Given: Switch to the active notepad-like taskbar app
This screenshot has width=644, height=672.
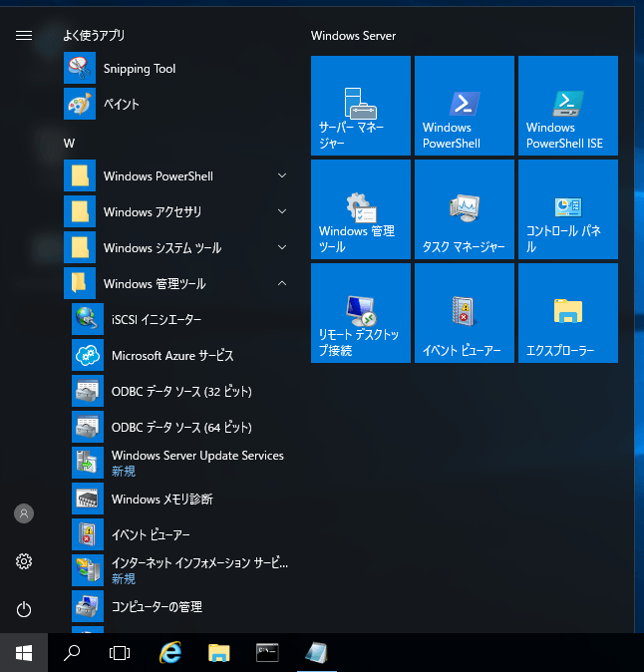Looking at the screenshot, I should pyautogui.click(x=317, y=653).
